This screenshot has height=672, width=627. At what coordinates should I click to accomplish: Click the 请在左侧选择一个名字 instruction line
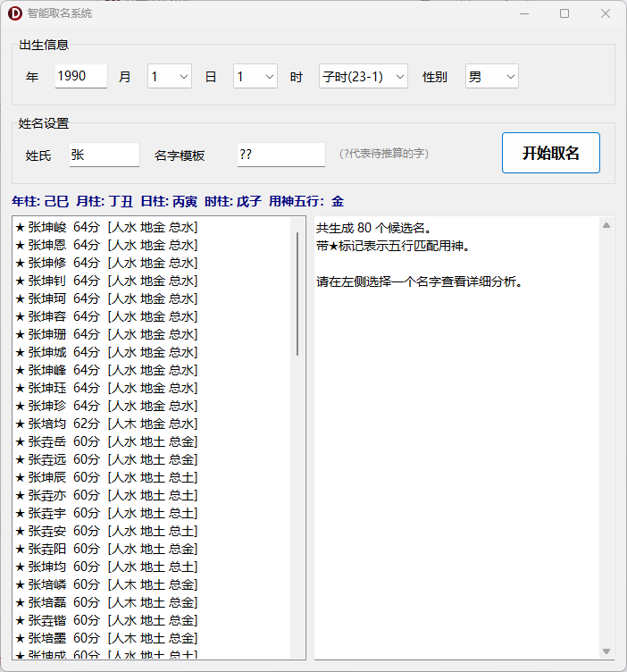(x=419, y=282)
